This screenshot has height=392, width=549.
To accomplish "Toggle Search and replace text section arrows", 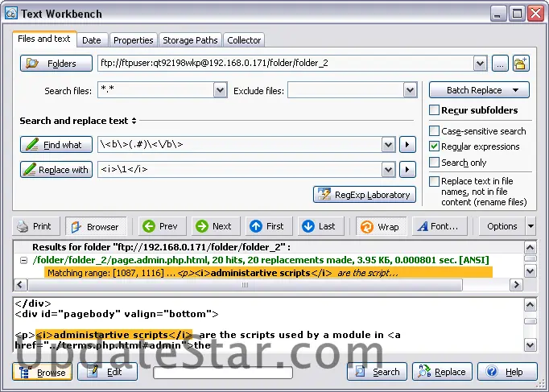I will coord(134,121).
